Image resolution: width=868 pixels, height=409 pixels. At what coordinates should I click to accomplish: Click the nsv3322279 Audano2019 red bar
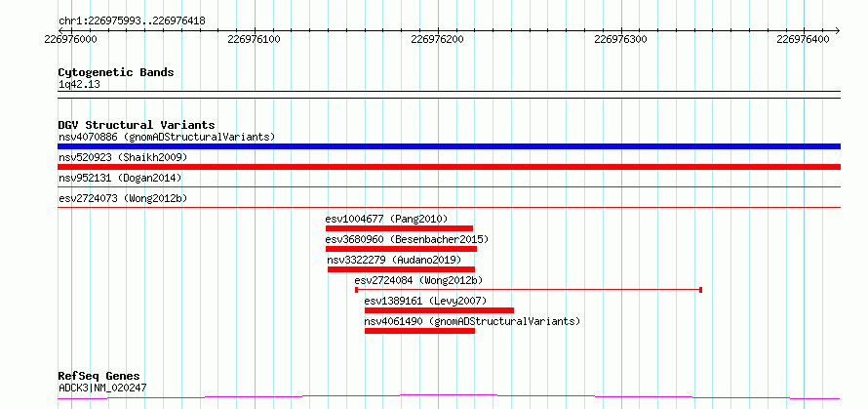tap(401, 269)
